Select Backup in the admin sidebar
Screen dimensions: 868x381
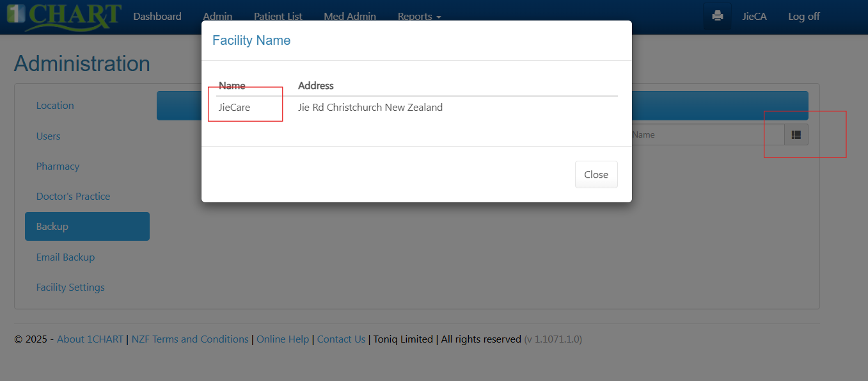87,226
